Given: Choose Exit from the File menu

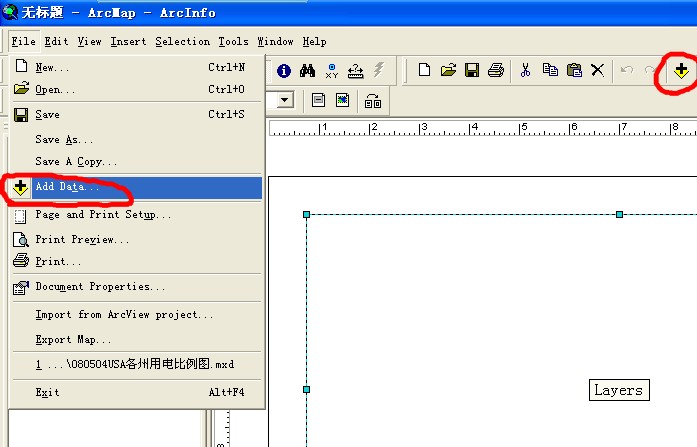Looking at the screenshot, I should click(x=136, y=392).
